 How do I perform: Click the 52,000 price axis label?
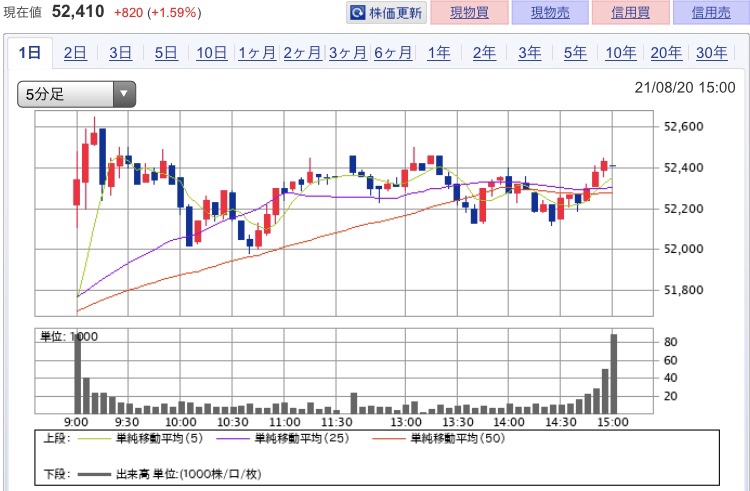tap(684, 249)
